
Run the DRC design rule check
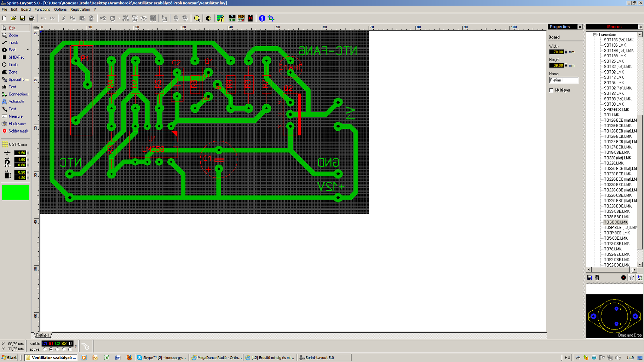241,18
